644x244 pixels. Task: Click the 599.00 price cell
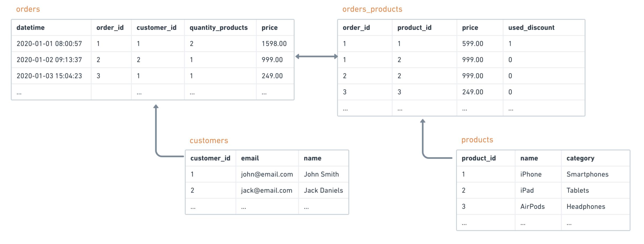[472, 44]
